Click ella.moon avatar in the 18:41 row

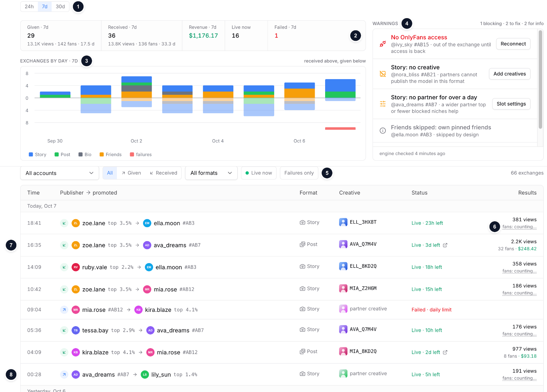click(x=147, y=223)
